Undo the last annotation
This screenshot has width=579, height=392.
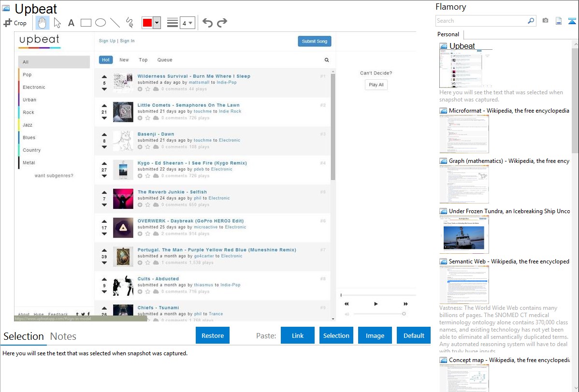click(x=207, y=23)
